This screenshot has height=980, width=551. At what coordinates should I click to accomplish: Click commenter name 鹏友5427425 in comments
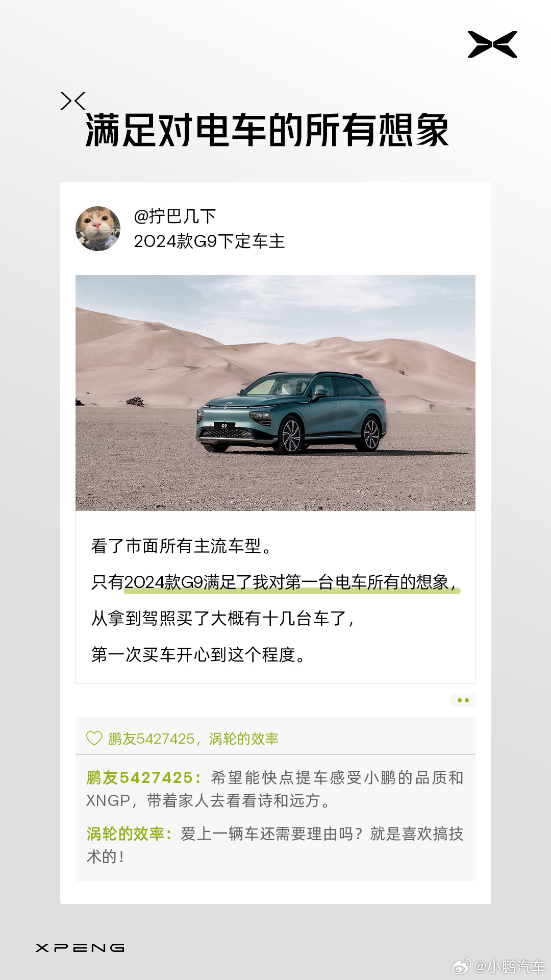(139, 778)
